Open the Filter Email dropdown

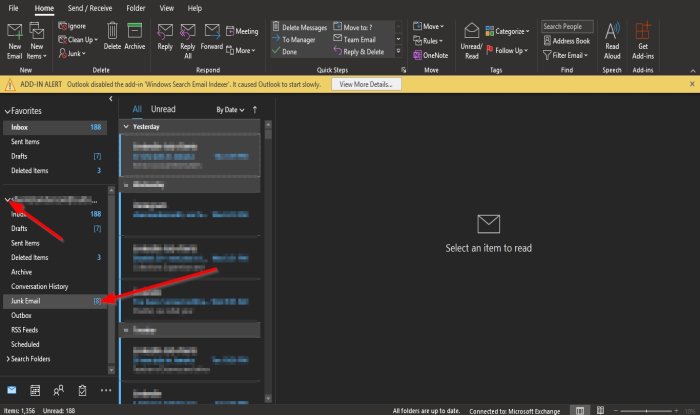[x=566, y=55]
